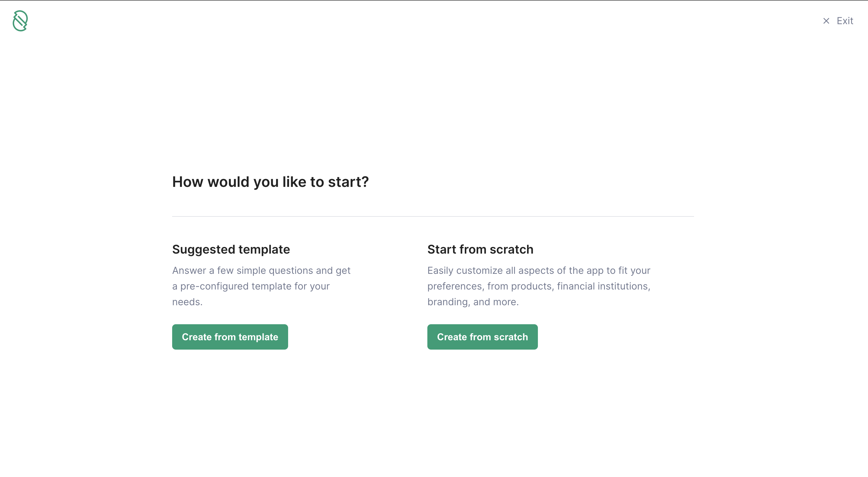Select the Start from scratch heading
This screenshot has width=868, height=477.
point(480,250)
